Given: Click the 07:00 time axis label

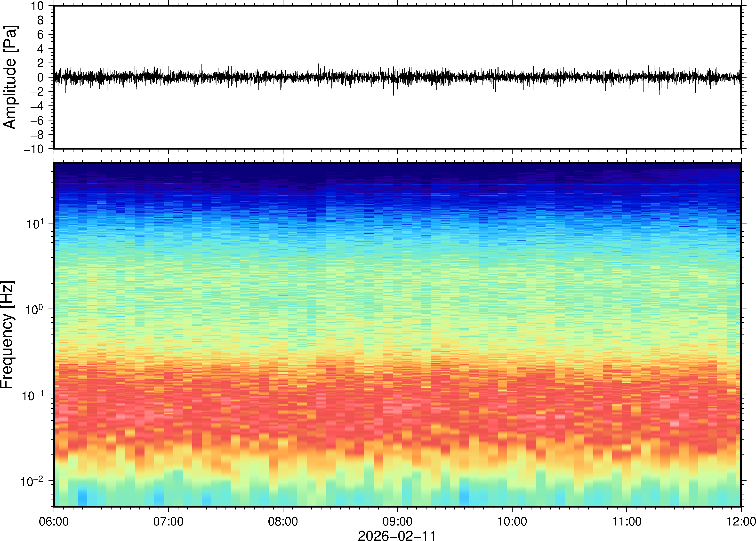Looking at the screenshot, I should [168, 521].
